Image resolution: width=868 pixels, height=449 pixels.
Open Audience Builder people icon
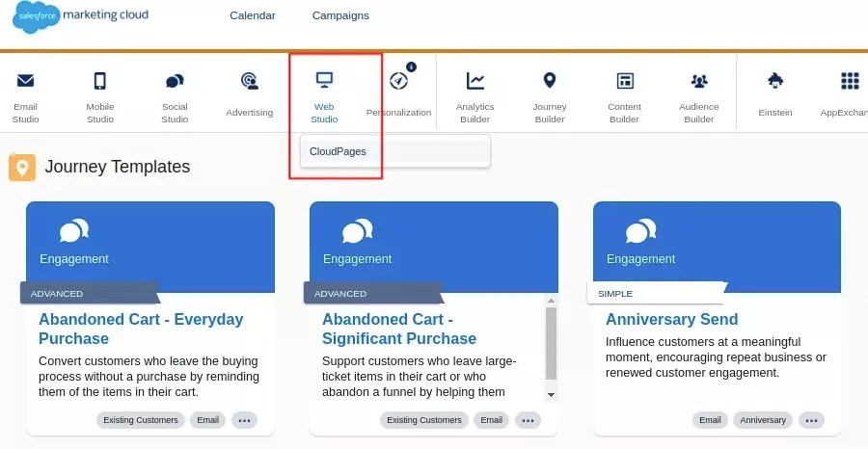(x=699, y=81)
